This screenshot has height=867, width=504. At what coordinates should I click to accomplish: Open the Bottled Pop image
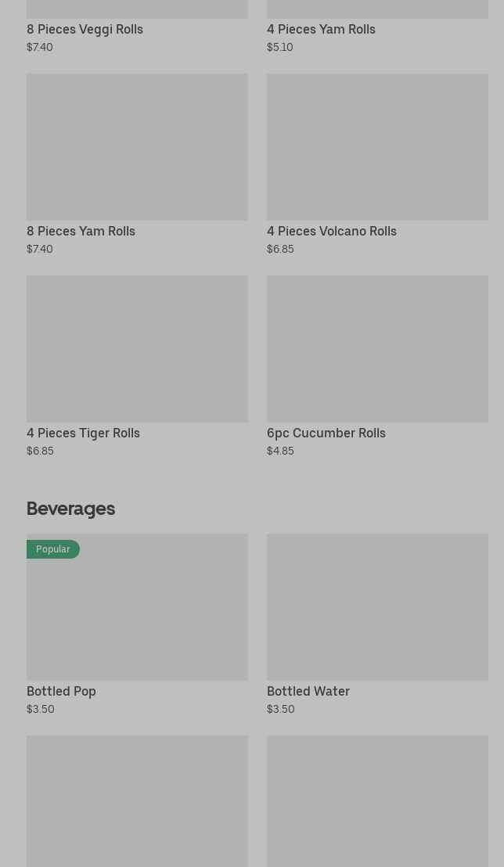click(x=137, y=607)
